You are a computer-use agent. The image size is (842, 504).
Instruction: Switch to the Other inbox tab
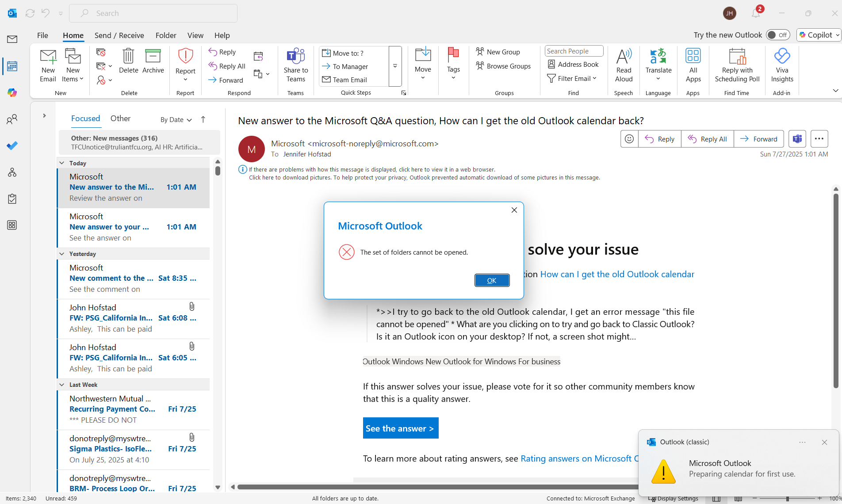tap(120, 118)
